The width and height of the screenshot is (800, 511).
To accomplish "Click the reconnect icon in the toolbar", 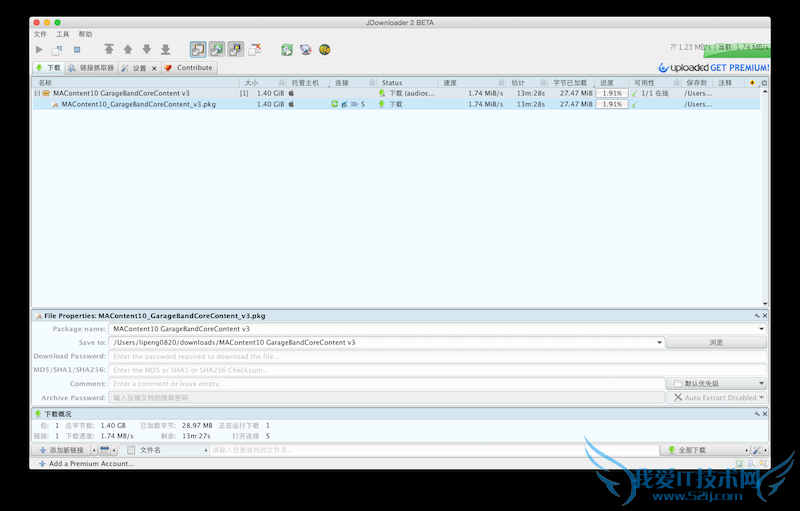I will point(287,49).
